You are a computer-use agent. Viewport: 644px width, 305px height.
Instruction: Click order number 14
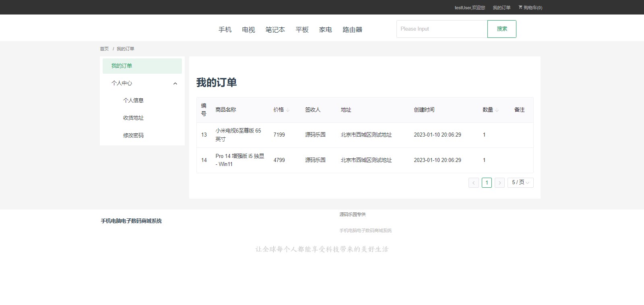point(204,160)
